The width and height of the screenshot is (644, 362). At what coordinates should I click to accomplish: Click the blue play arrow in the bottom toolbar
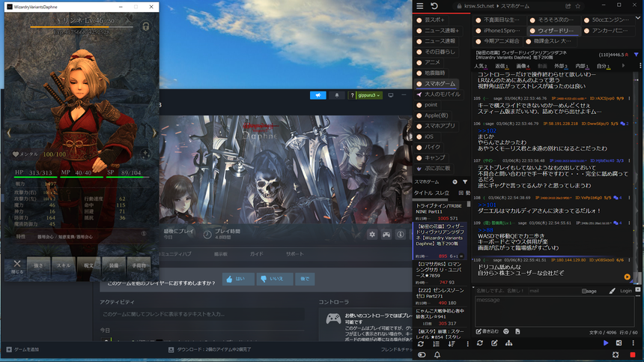coord(606,343)
